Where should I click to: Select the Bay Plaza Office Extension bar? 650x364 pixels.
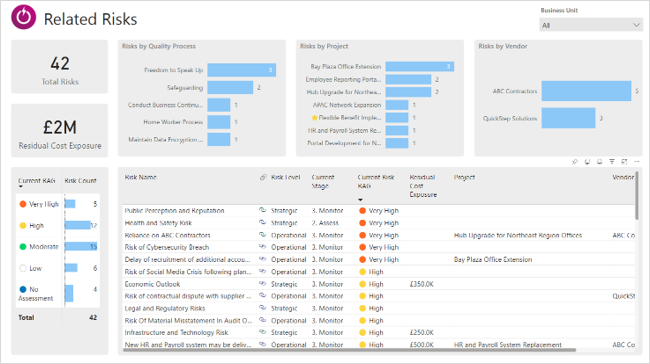click(x=420, y=66)
